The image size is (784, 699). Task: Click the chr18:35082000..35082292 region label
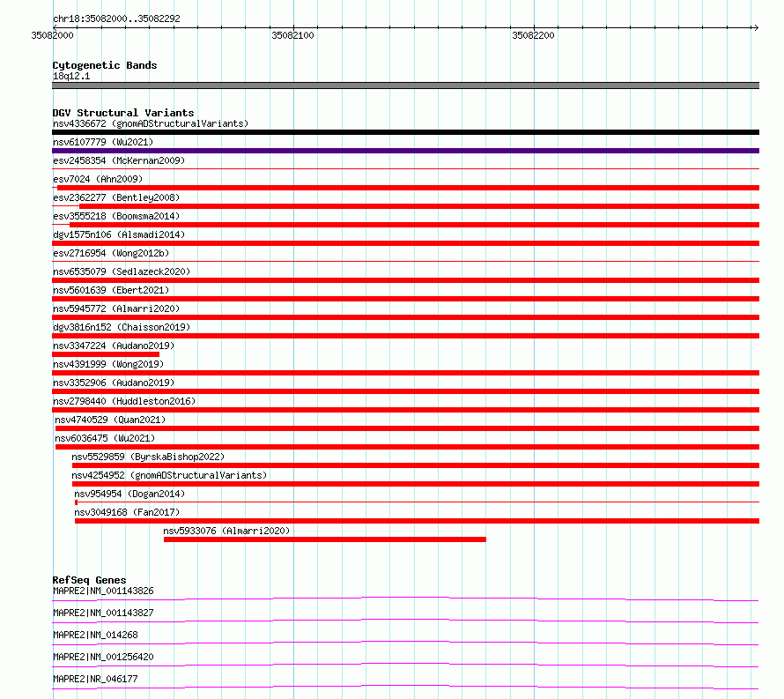[x=116, y=19]
